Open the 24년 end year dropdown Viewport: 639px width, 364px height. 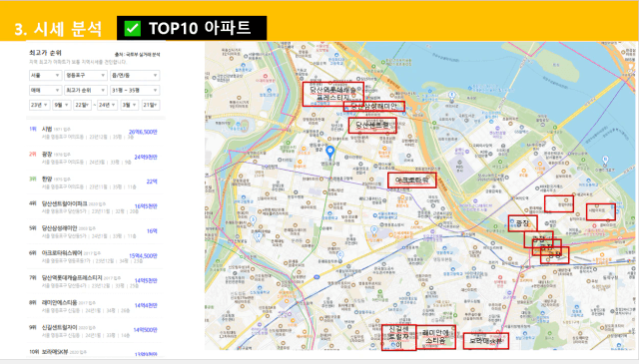[x=107, y=105]
